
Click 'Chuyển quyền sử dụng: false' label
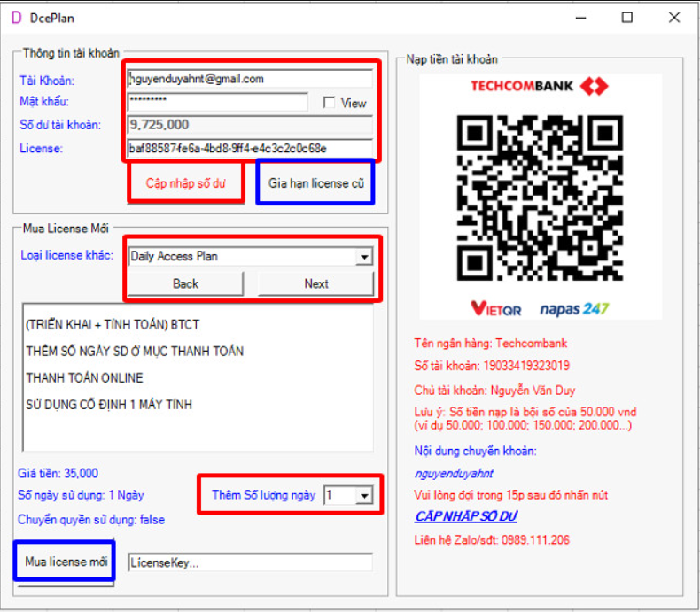(x=91, y=520)
